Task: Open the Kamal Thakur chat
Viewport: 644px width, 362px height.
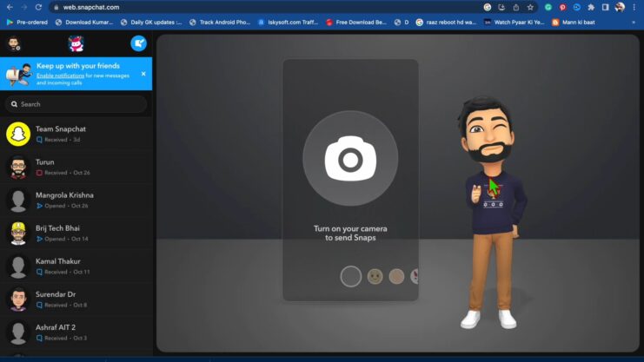Action: point(76,267)
